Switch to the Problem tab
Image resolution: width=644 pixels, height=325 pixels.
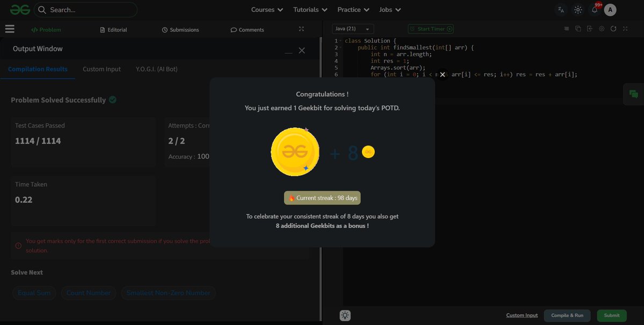[x=46, y=30]
